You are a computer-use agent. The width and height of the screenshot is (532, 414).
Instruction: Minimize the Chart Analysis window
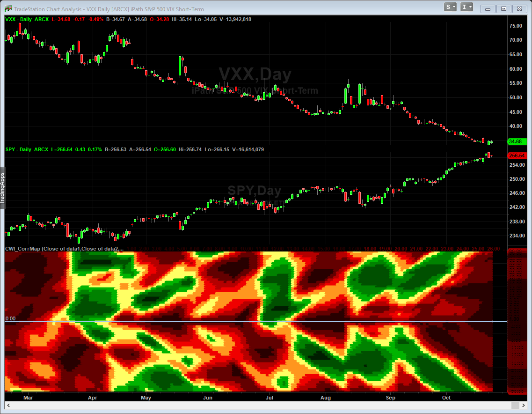488,8
